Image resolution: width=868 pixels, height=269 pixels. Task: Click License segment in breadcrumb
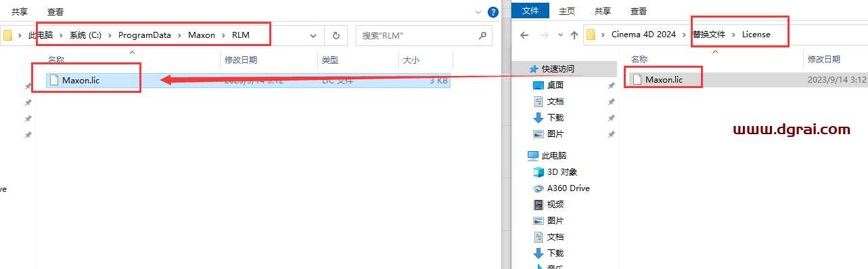(x=756, y=35)
